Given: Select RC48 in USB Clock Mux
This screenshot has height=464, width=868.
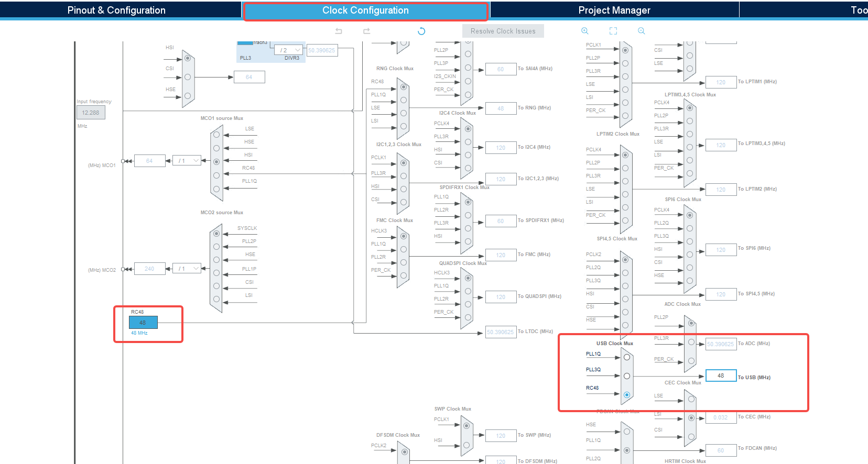Looking at the screenshot, I should click(x=627, y=395).
